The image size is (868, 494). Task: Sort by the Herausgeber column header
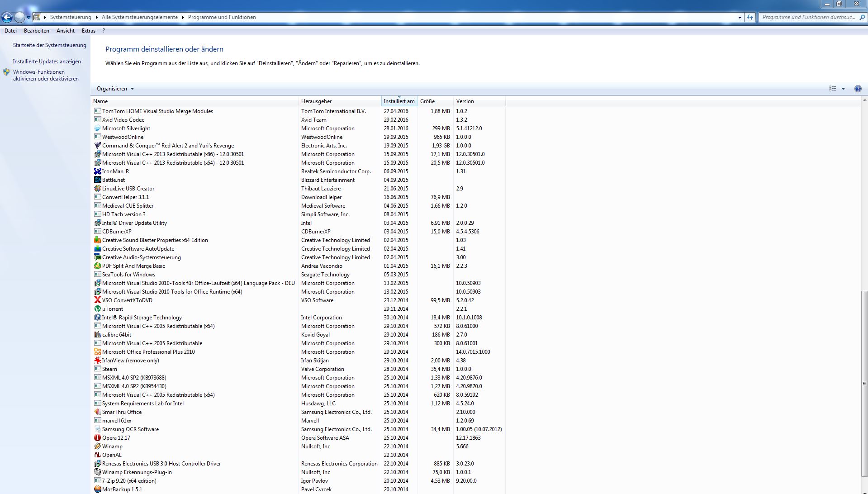tap(340, 101)
